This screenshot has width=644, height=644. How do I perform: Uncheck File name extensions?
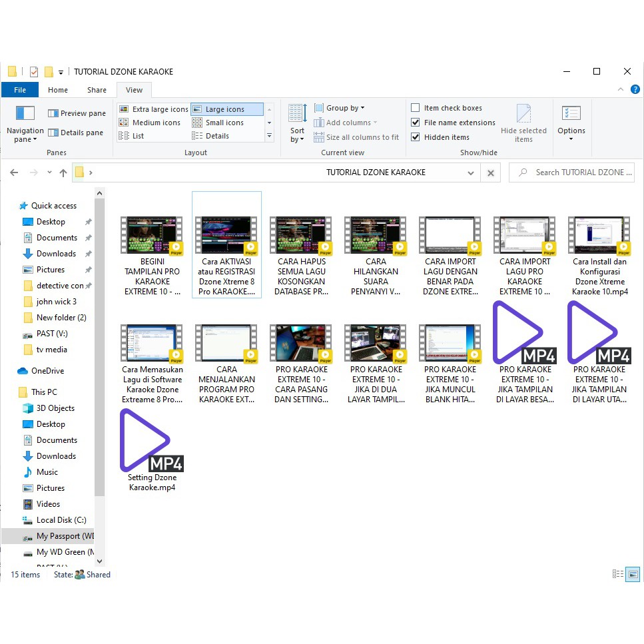tap(416, 123)
